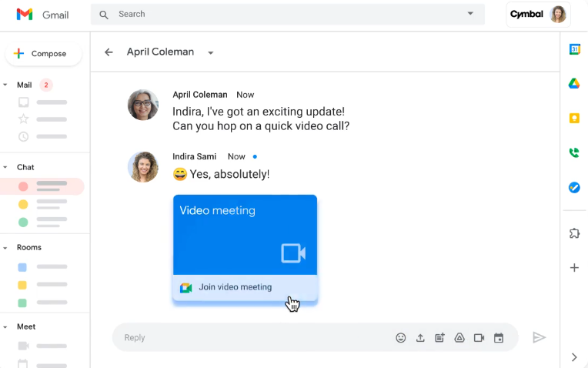Click the upload file icon
The height and width of the screenshot is (368, 588).
click(420, 338)
